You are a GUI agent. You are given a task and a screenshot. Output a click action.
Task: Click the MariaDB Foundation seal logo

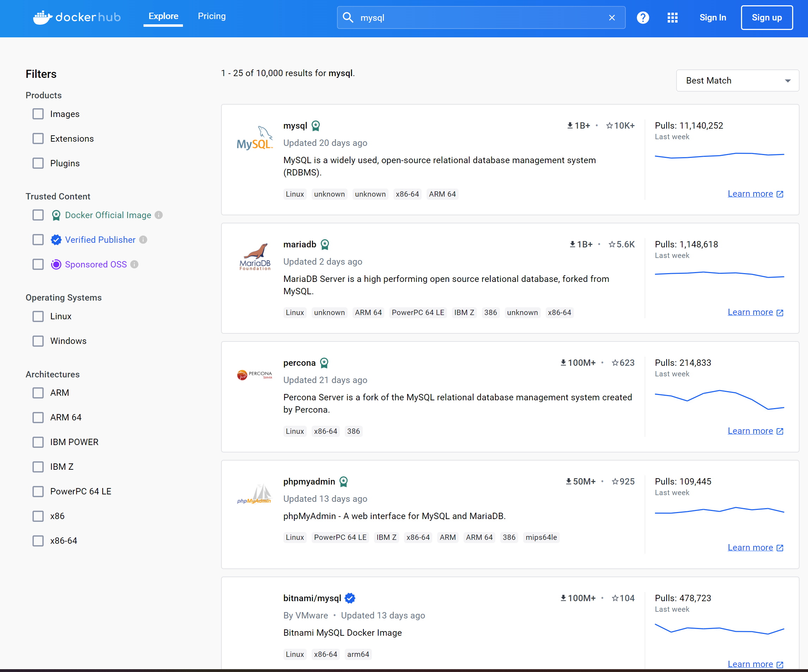click(x=255, y=257)
